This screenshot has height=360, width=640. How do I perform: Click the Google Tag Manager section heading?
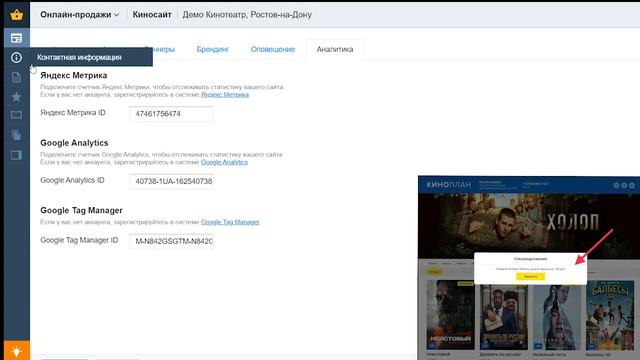(x=81, y=211)
